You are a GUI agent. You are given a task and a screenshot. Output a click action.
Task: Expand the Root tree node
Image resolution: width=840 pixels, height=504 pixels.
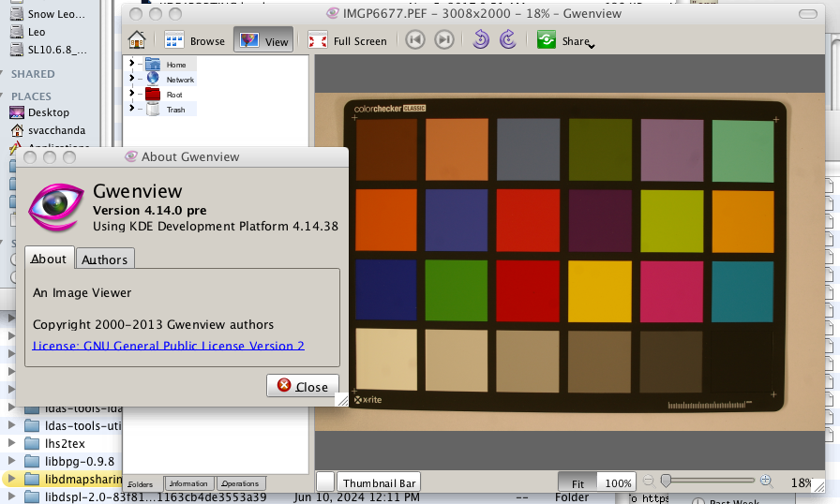[131, 93]
